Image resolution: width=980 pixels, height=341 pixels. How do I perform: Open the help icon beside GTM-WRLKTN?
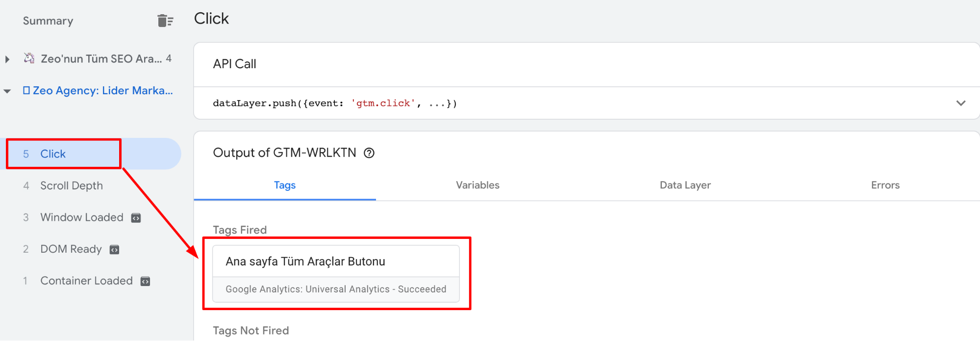369,153
